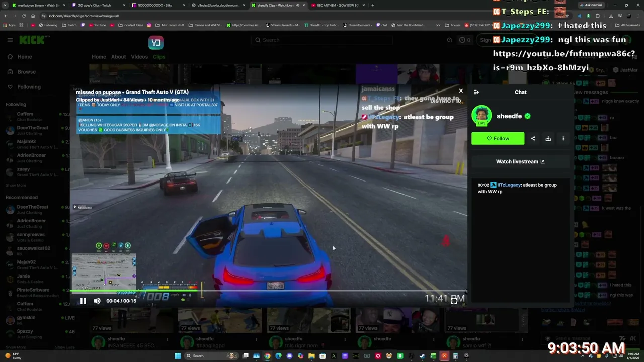Open the Apps bookmarks shortcut

click(10, 25)
